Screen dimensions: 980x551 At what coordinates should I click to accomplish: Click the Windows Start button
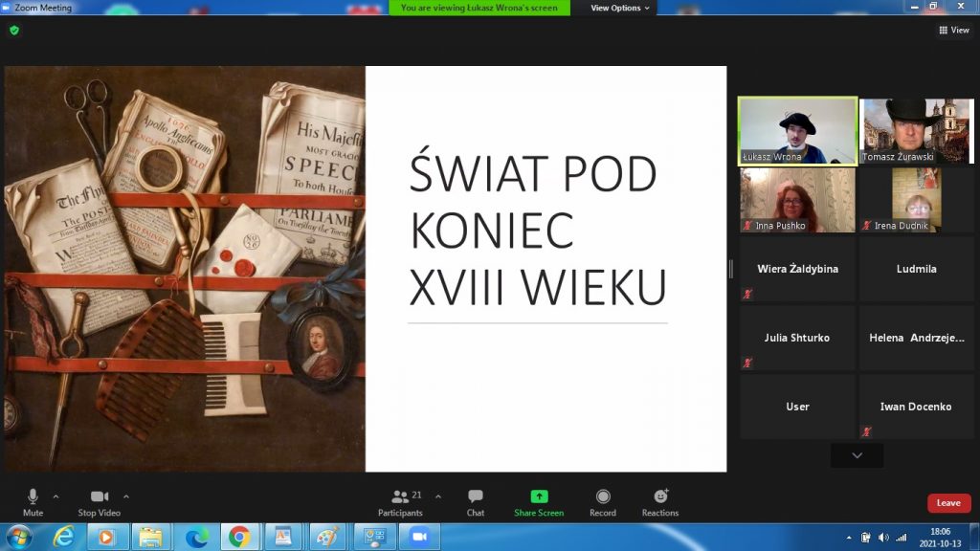18,537
